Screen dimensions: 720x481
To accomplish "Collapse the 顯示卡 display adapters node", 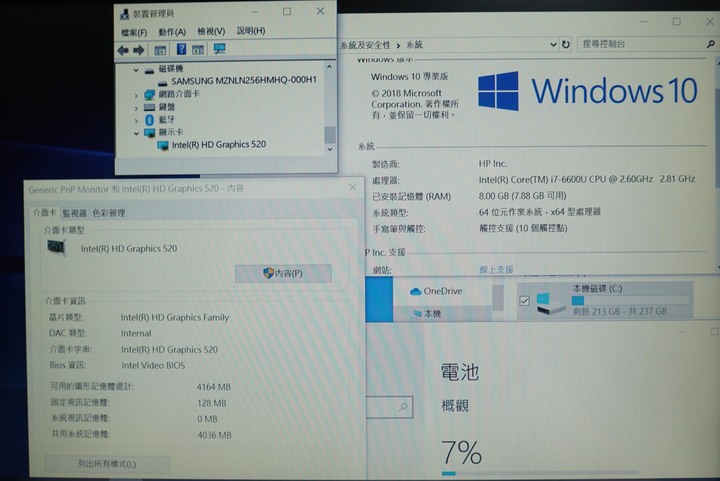I will pos(136,133).
